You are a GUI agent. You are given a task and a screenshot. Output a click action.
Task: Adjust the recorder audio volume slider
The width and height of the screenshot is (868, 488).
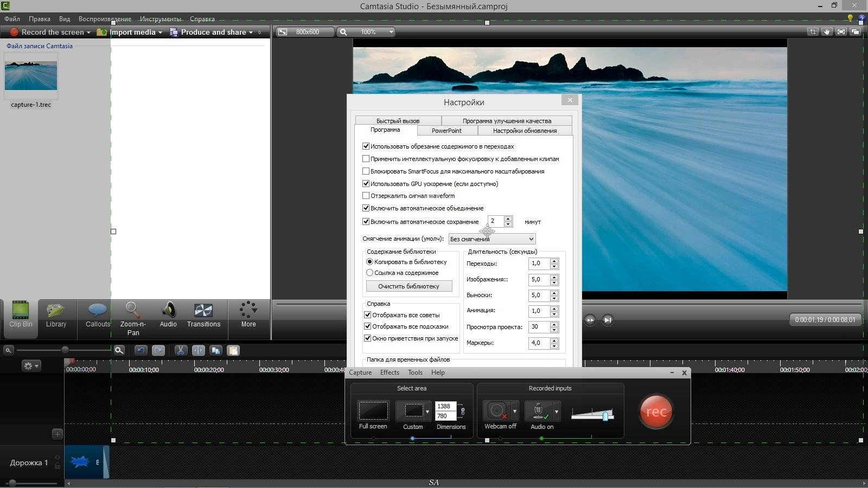pyautogui.click(x=605, y=416)
